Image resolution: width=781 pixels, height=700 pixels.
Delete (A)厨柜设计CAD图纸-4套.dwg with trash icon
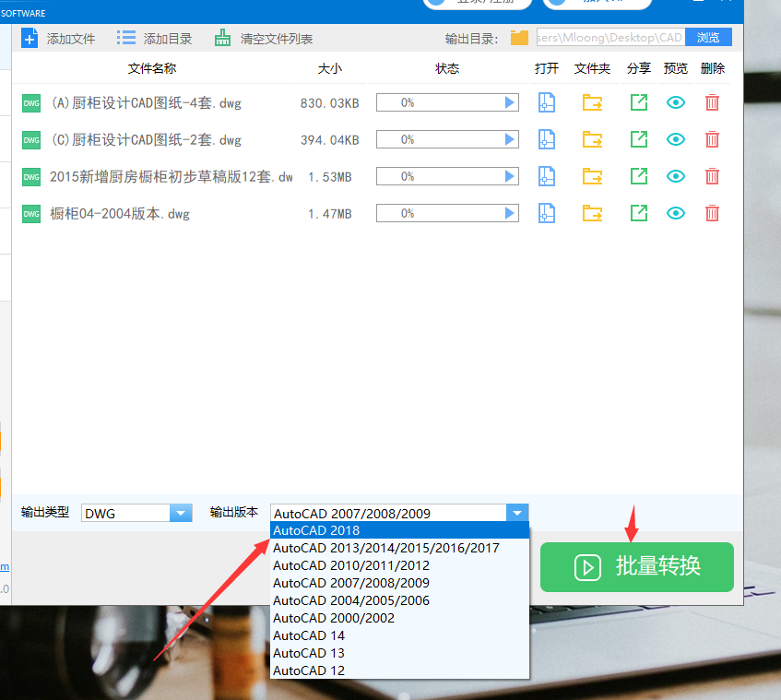pyautogui.click(x=712, y=102)
